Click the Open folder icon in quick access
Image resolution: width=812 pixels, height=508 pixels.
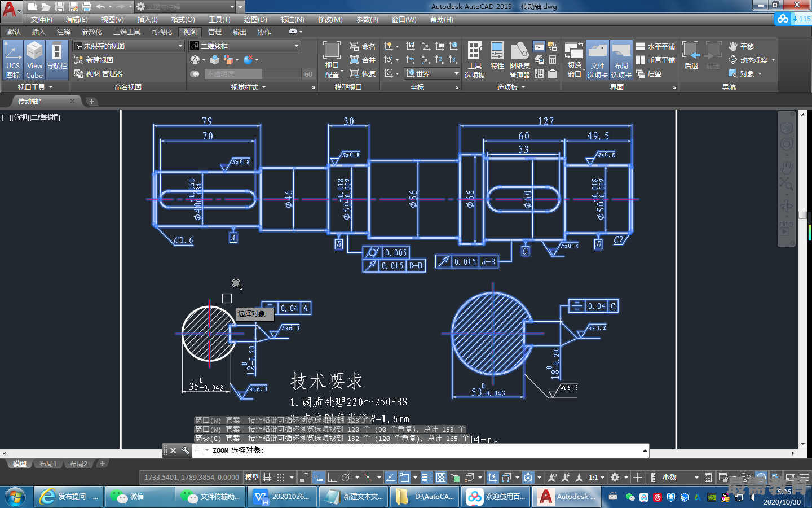click(46, 7)
